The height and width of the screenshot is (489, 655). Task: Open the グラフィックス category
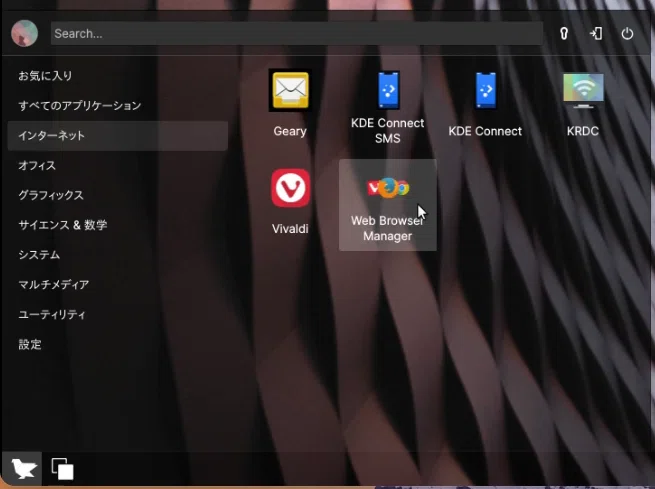pyautogui.click(x=118, y=195)
